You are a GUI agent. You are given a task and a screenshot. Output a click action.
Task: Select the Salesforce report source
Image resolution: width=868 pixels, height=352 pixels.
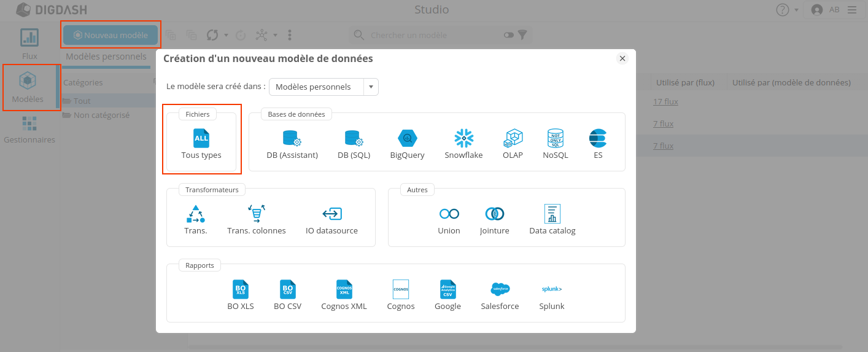click(500, 295)
